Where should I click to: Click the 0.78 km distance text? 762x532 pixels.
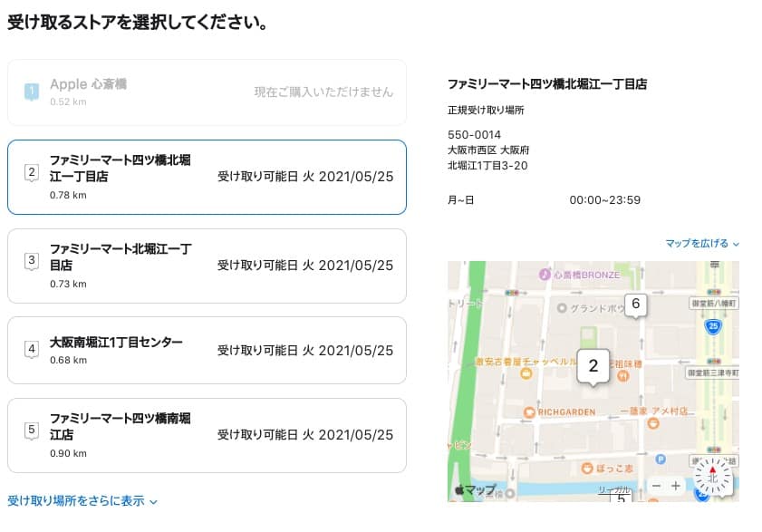click(68, 195)
